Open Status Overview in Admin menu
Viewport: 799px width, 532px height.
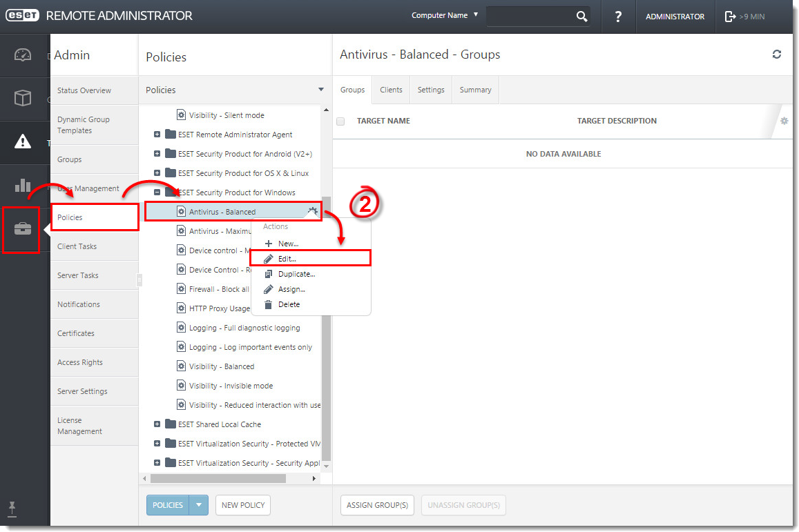point(95,90)
